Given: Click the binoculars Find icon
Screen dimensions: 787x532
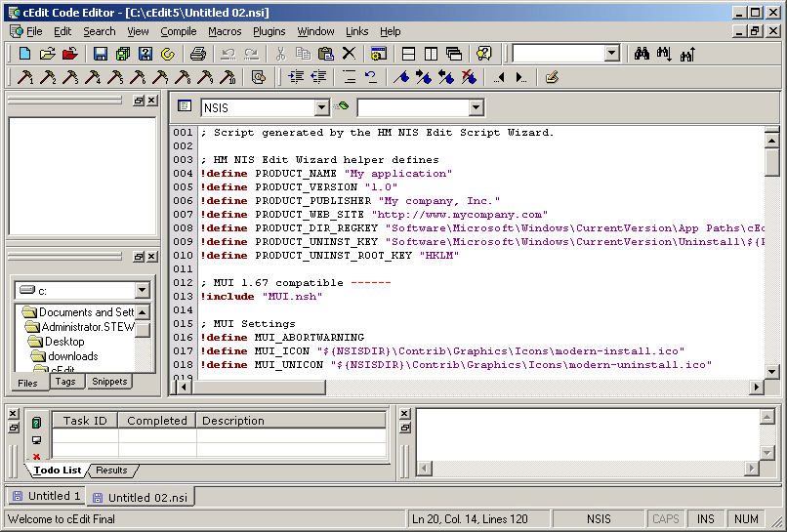Looking at the screenshot, I should pos(642,54).
